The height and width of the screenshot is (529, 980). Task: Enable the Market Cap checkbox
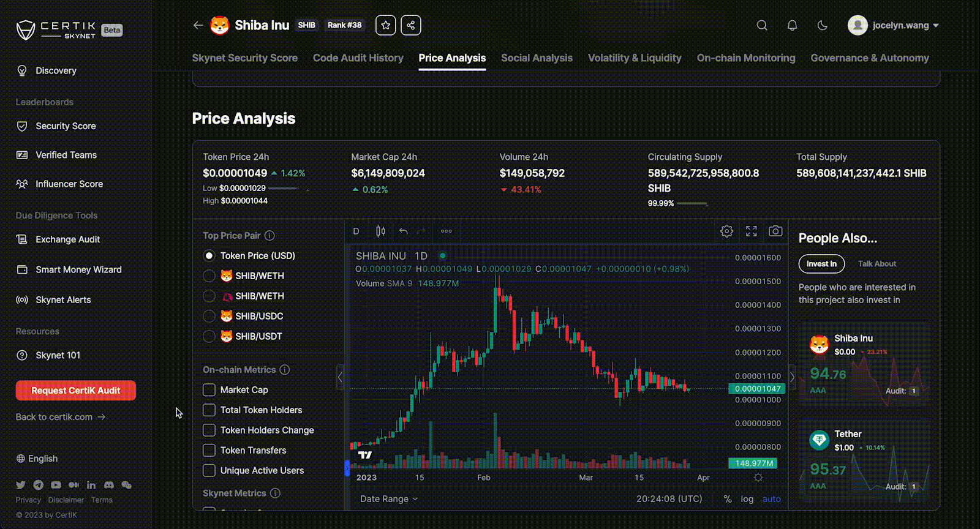click(209, 389)
